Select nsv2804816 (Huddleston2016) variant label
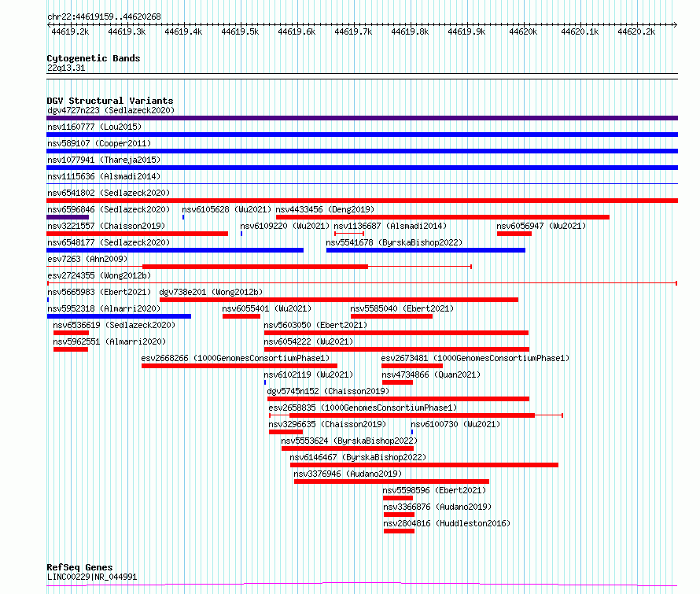The height and width of the screenshot is (594, 700). [447, 523]
